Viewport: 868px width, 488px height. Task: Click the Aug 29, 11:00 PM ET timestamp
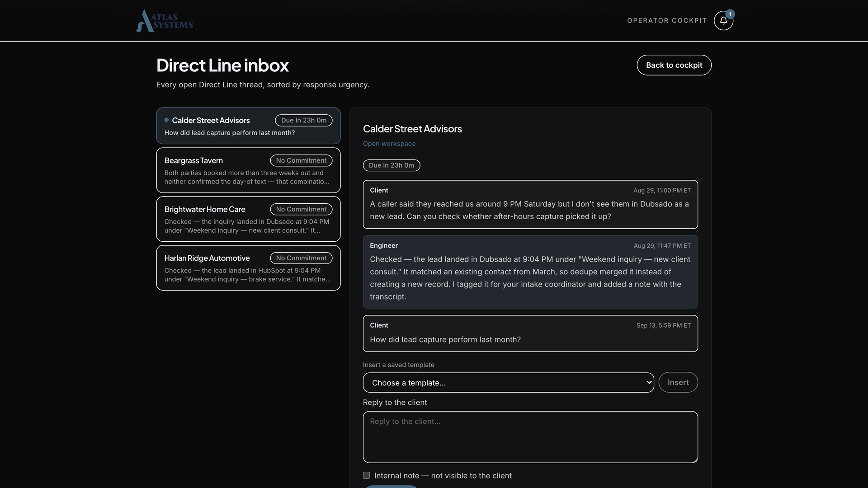click(662, 191)
